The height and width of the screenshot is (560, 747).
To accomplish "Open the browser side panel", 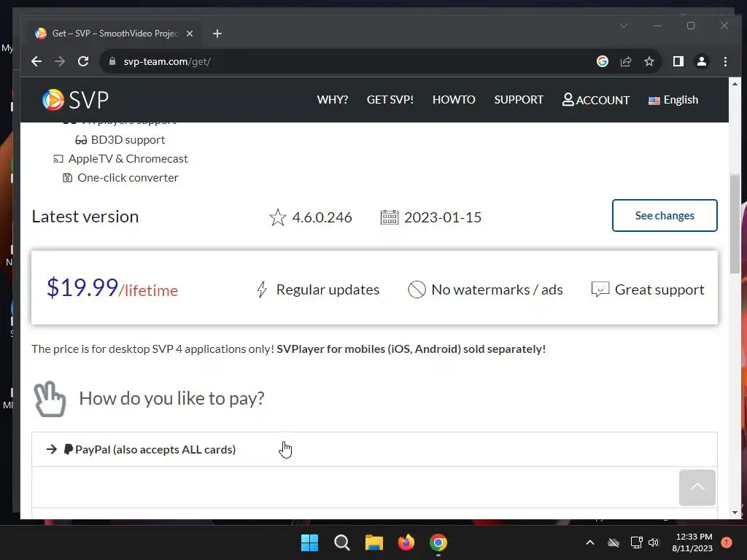I will point(678,61).
